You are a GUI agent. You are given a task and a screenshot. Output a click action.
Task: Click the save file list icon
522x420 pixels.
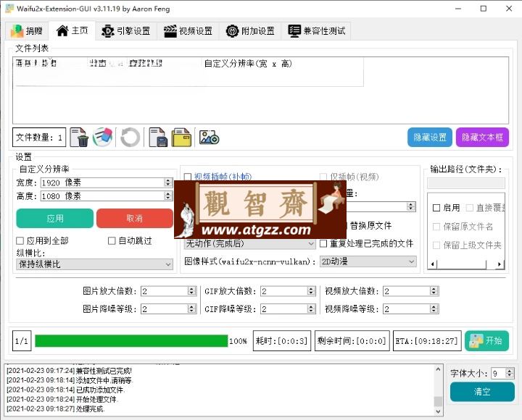coord(158,138)
